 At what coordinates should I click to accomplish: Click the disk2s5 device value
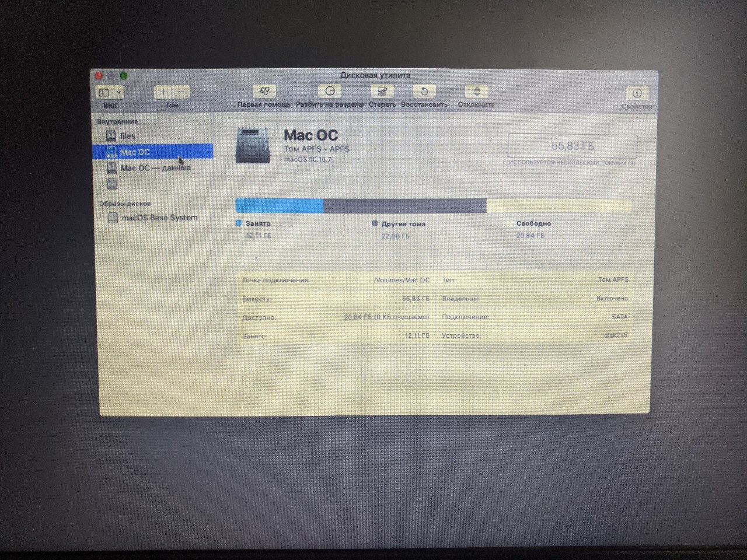coord(616,335)
